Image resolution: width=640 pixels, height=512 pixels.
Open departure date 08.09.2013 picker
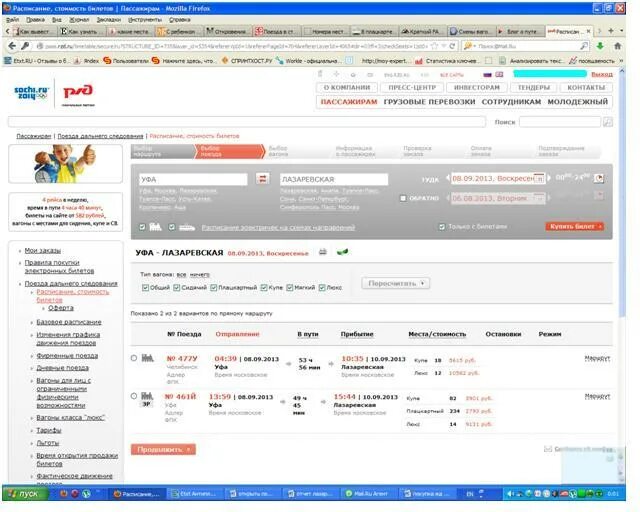[498, 178]
